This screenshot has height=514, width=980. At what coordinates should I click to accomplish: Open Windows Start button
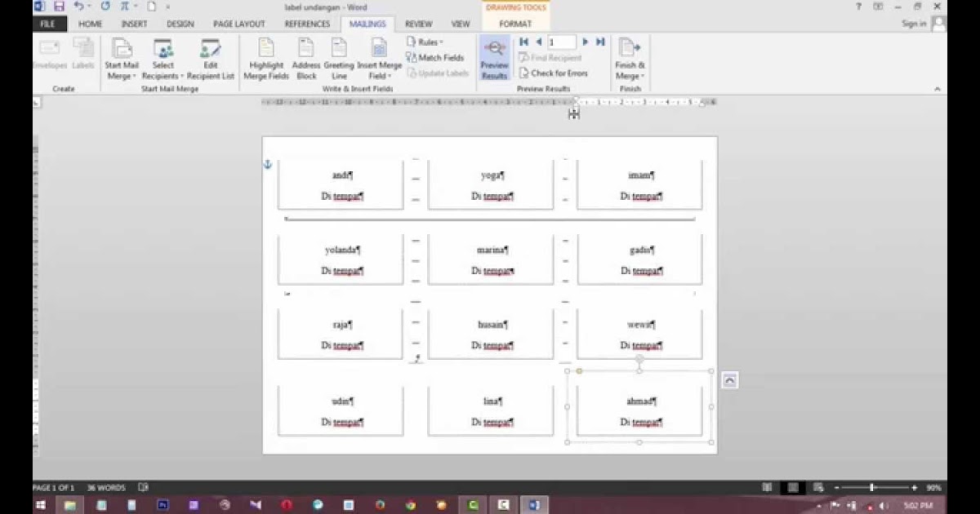point(39,505)
